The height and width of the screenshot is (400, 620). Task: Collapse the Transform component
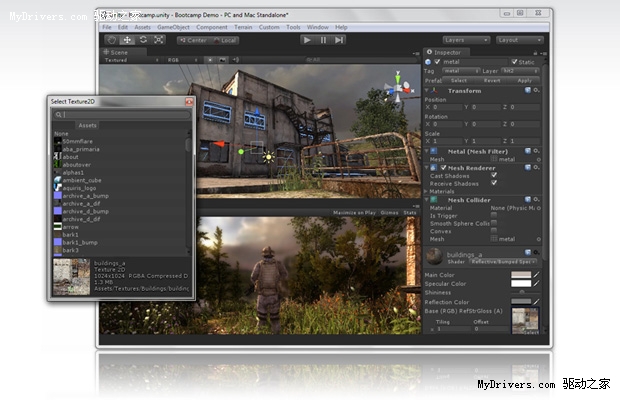coord(427,91)
